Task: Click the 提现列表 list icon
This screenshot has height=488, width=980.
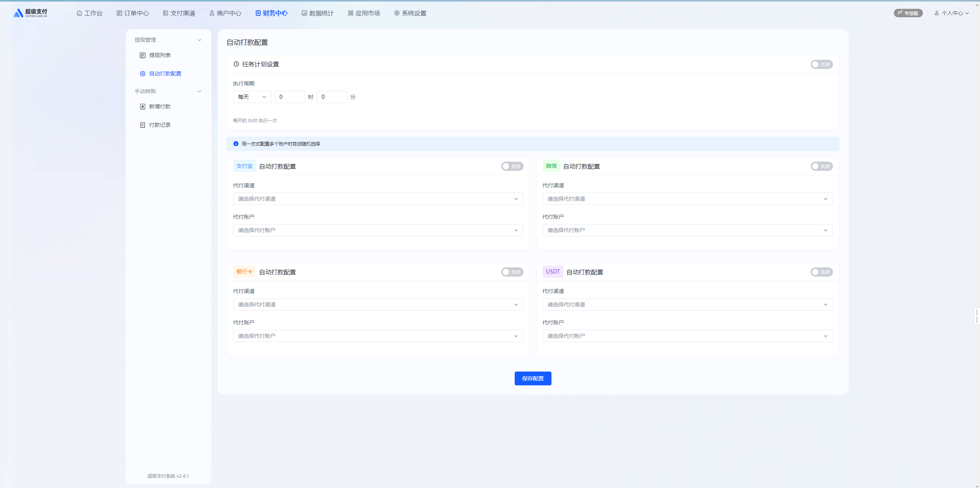Action: click(x=142, y=55)
